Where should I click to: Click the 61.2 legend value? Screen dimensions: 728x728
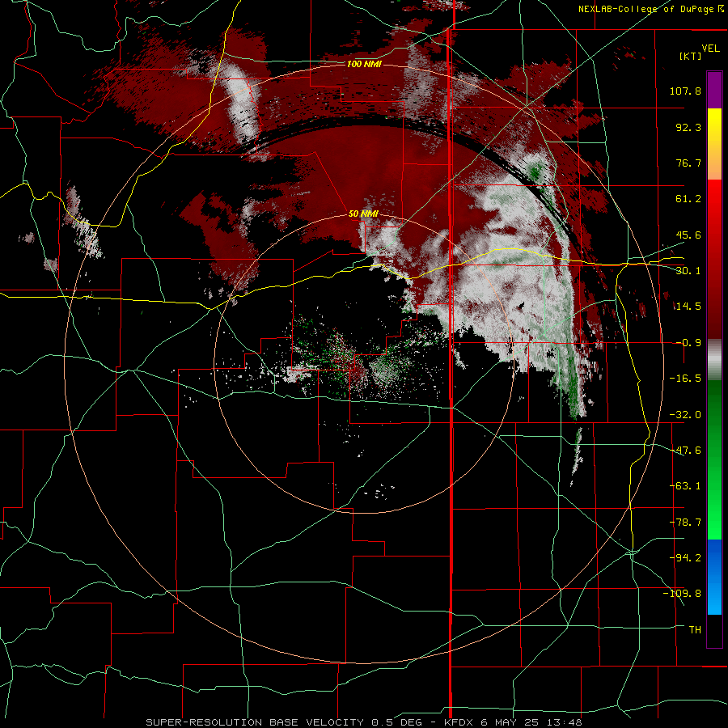click(x=688, y=199)
